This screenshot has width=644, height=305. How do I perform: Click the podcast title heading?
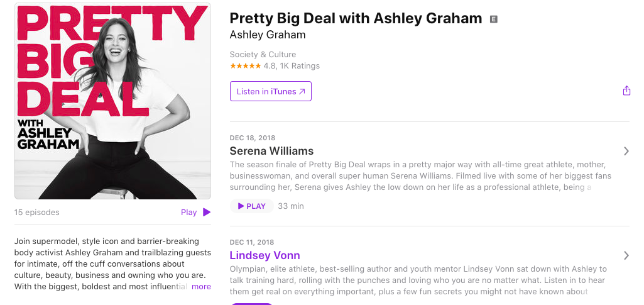[356, 18]
